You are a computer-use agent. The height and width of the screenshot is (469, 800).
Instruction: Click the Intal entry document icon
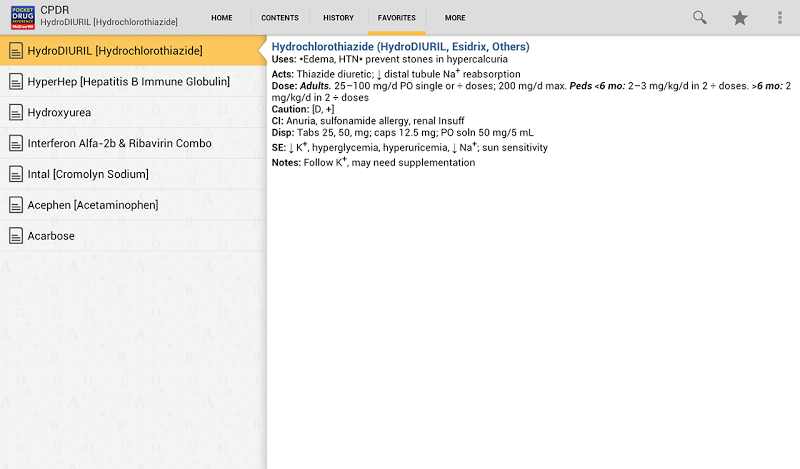[x=16, y=174]
